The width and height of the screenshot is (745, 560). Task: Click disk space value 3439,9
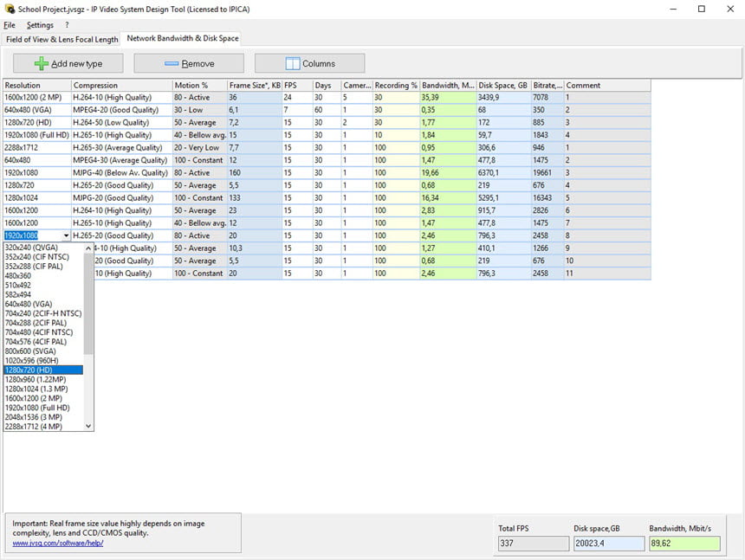pyautogui.click(x=503, y=97)
